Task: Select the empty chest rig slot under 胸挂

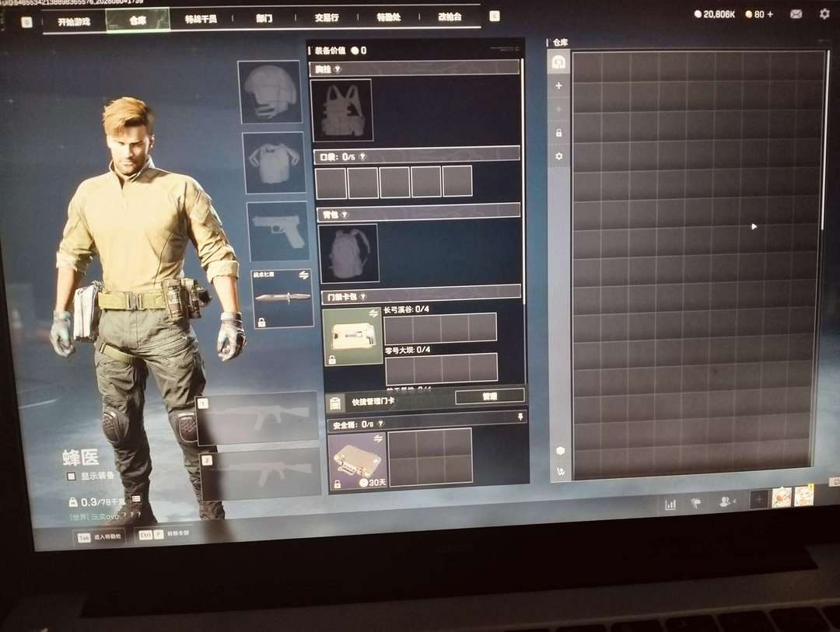Action: [341, 110]
